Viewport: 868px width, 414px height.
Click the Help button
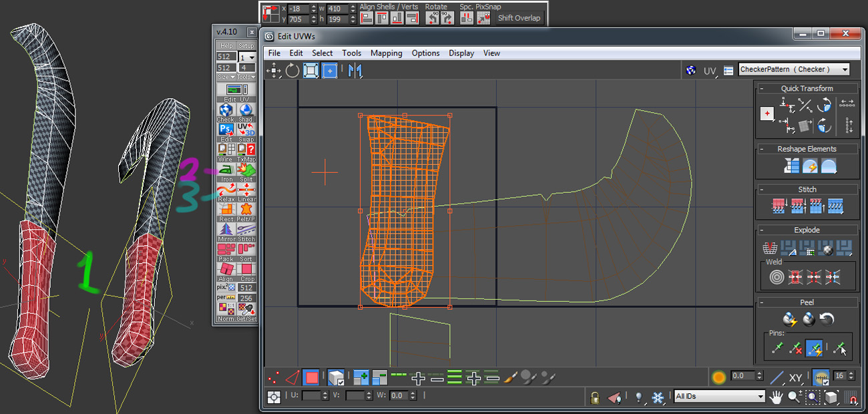coord(226,45)
